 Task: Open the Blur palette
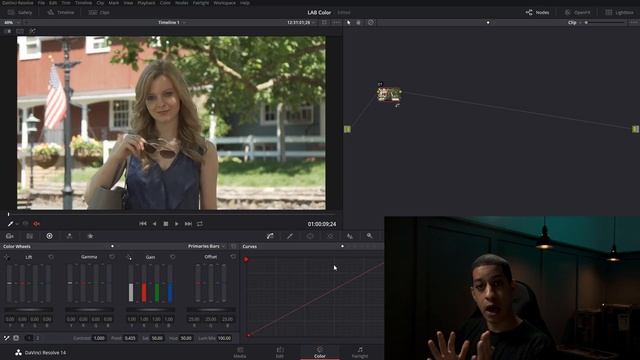pyautogui.click(x=350, y=236)
